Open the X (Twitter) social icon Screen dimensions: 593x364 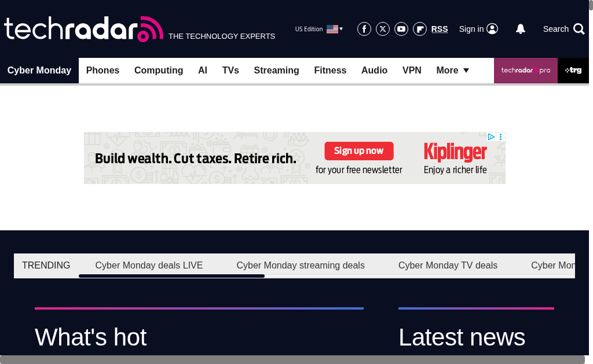(x=383, y=29)
